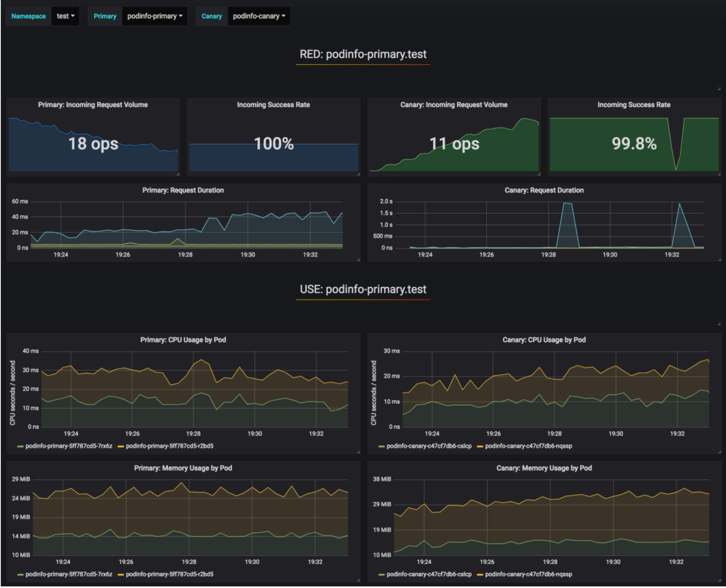Click the 99.8% success rate value
This screenshot has width=726, height=588.
(634, 144)
